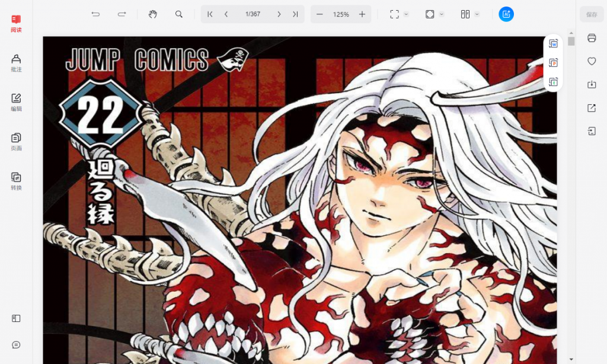Zoom out with the minus button
This screenshot has height=364, width=607.
[x=320, y=14]
